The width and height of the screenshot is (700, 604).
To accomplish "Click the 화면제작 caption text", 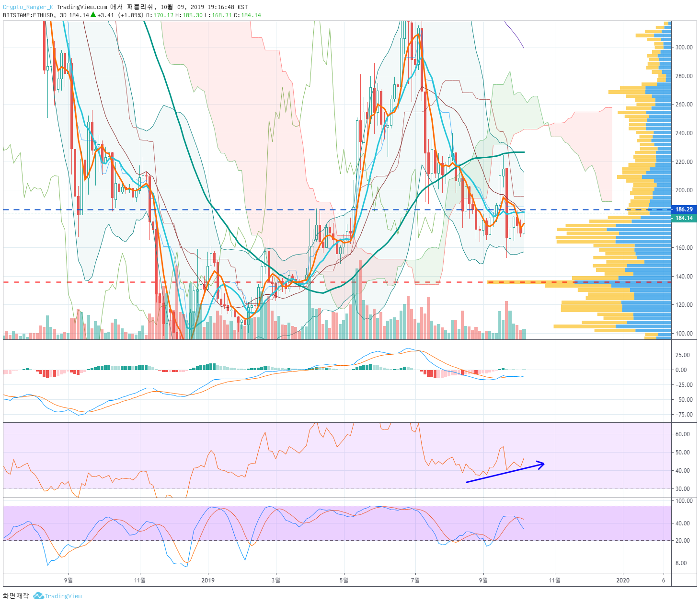I will 16,596.
